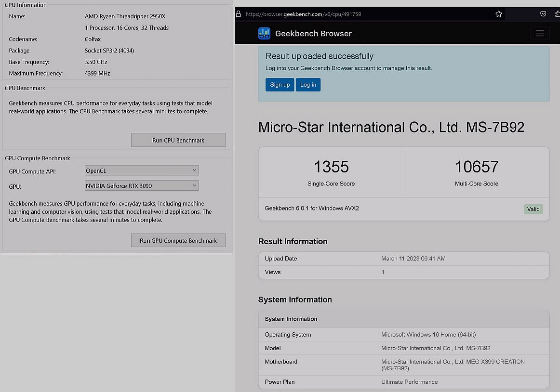Click the GPU Compute API label
Screen dimensions: 560x392
[32, 171]
